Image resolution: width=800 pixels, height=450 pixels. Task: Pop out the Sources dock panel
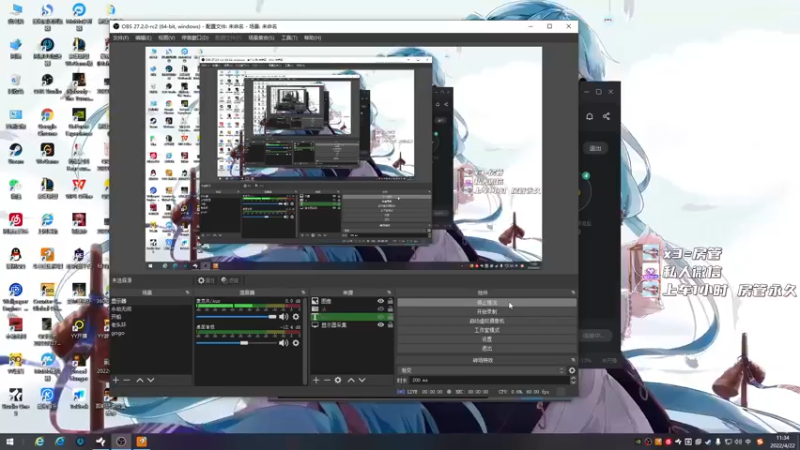pyautogui.click(x=389, y=292)
